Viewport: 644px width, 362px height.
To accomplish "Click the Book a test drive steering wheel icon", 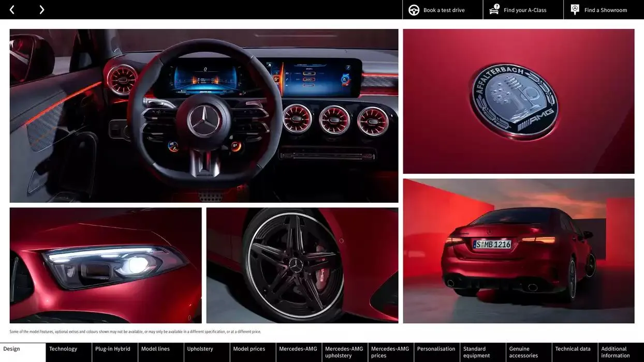I will (x=413, y=9).
